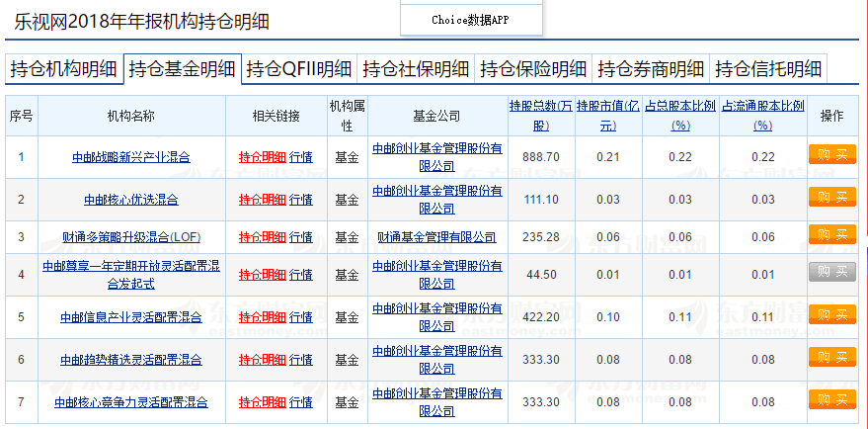Open 行情 for row 4 fund
868x429 pixels.
point(300,275)
